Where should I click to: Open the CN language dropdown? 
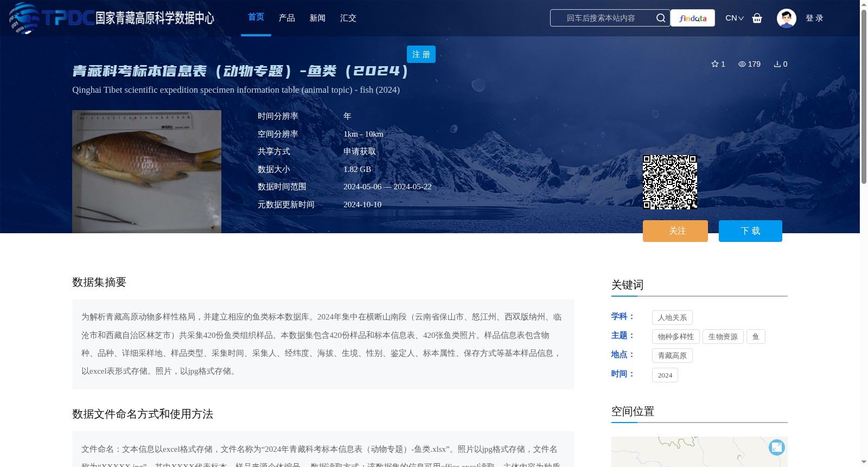point(735,18)
